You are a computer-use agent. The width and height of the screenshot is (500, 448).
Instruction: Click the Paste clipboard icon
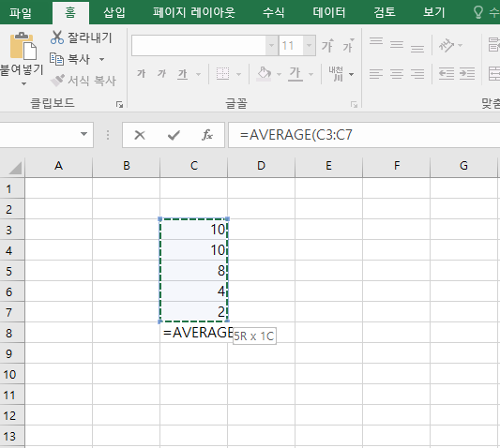23,46
